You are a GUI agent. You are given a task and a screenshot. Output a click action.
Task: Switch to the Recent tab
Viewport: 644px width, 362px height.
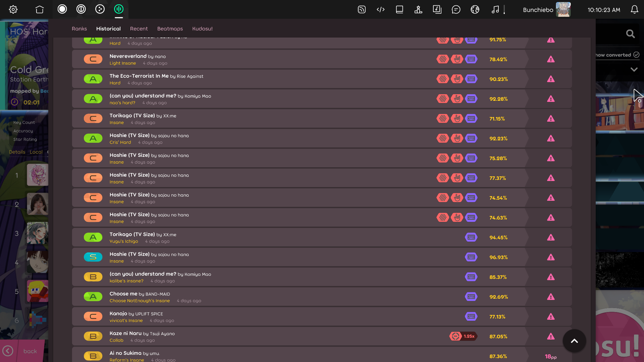click(139, 28)
